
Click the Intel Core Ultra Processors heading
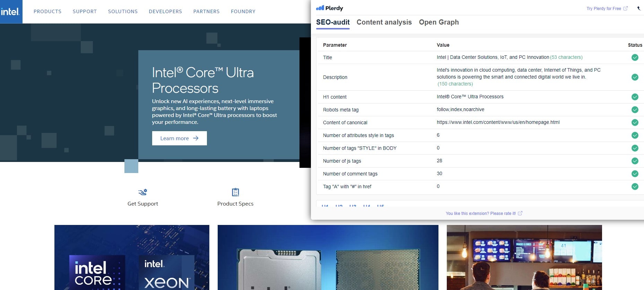point(203,80)
